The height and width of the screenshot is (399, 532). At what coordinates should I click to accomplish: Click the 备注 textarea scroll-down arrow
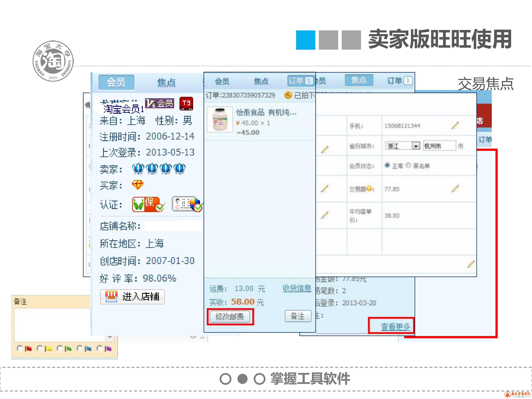tap(110, 337)
